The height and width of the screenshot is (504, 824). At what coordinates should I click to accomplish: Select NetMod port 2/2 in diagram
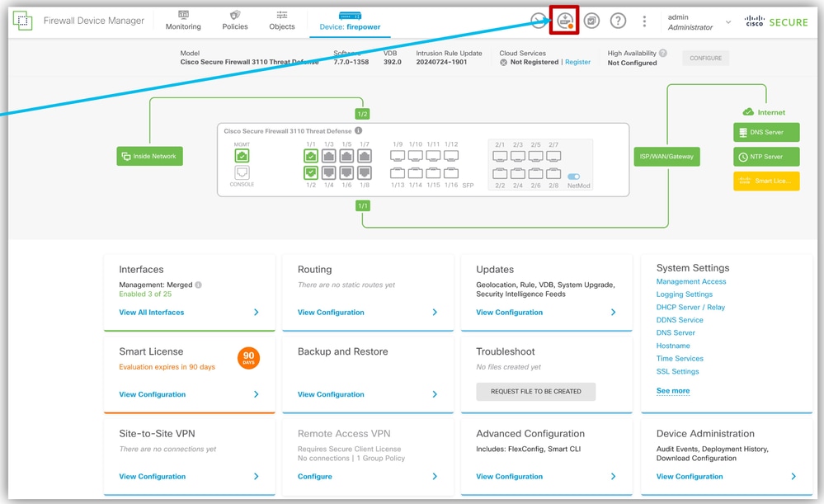click(501, 173)
